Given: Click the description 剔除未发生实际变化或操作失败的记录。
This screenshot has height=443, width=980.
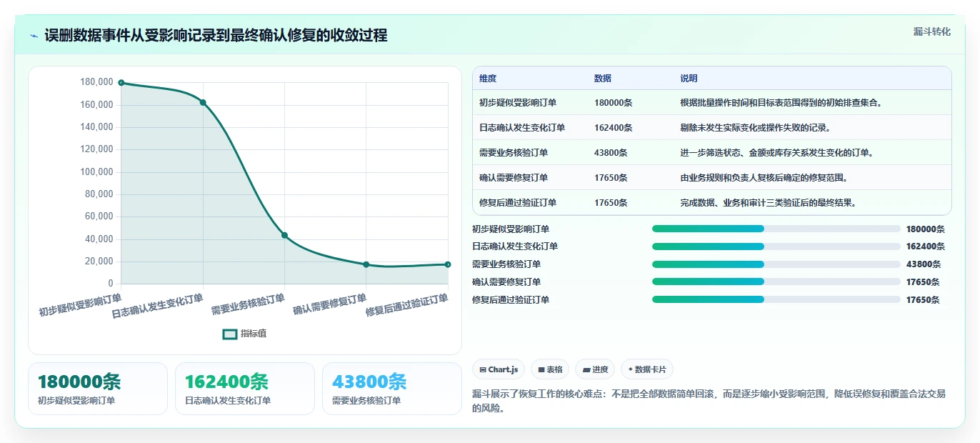Looking at the screenshot, I should (755, 127).
